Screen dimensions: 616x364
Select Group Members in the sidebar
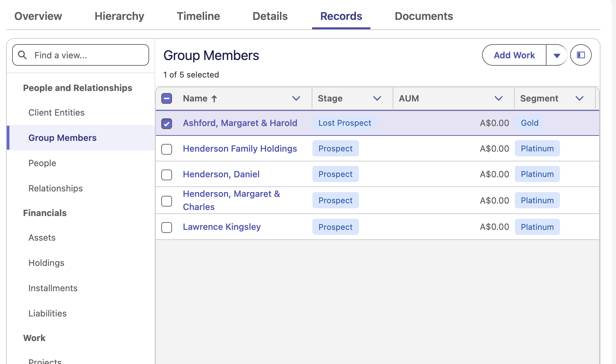[81, 138]
